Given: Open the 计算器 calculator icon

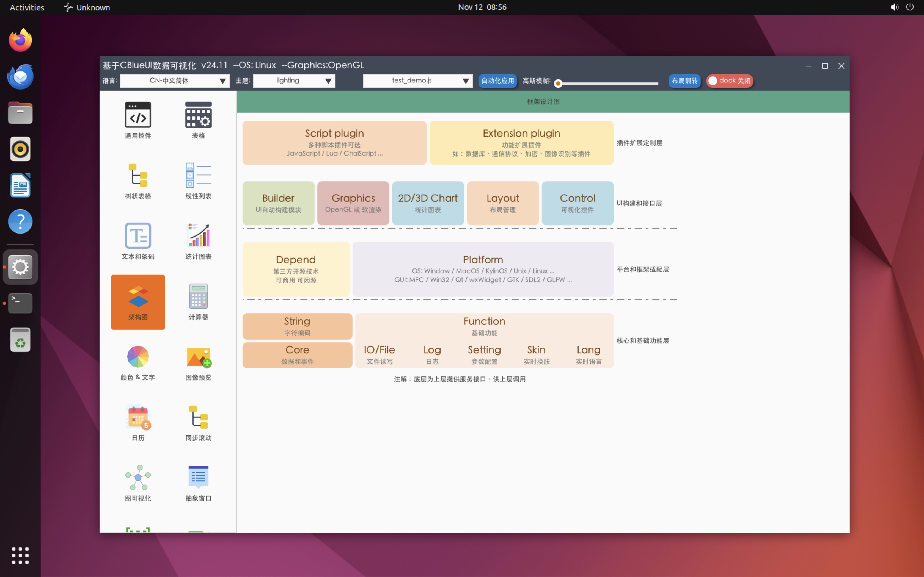Looking at the screenshot, I should [x=198, y=296].
